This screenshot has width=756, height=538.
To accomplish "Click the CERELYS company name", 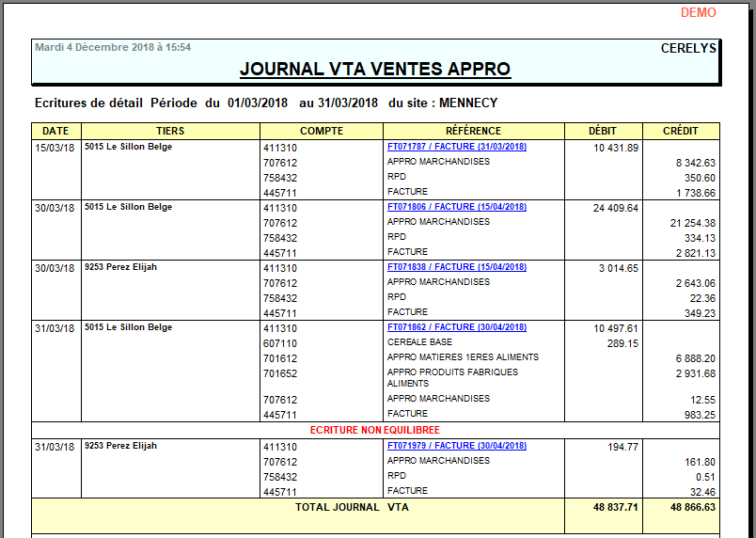I will coord(688,48).
